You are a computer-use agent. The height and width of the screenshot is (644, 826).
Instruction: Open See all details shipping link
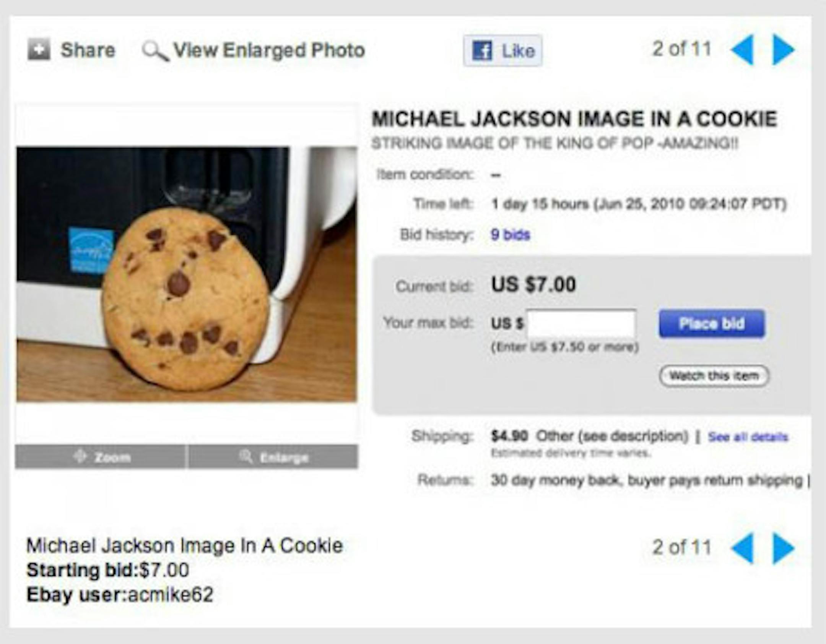[x=748, y=436]
